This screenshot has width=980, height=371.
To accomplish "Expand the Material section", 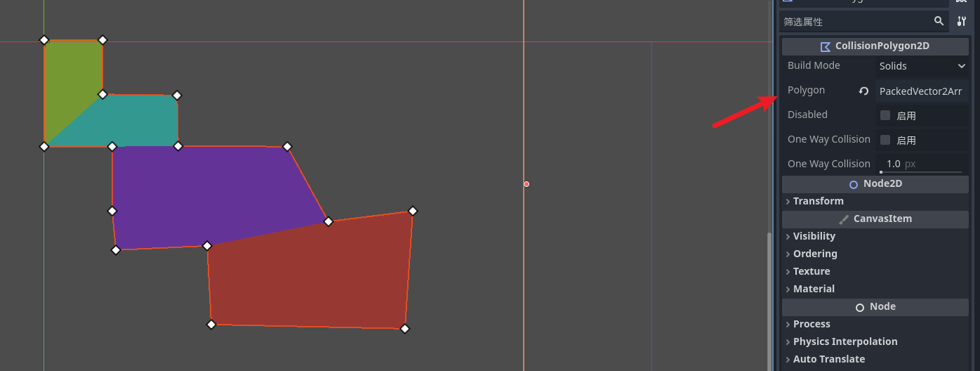I will coord(813,289).
